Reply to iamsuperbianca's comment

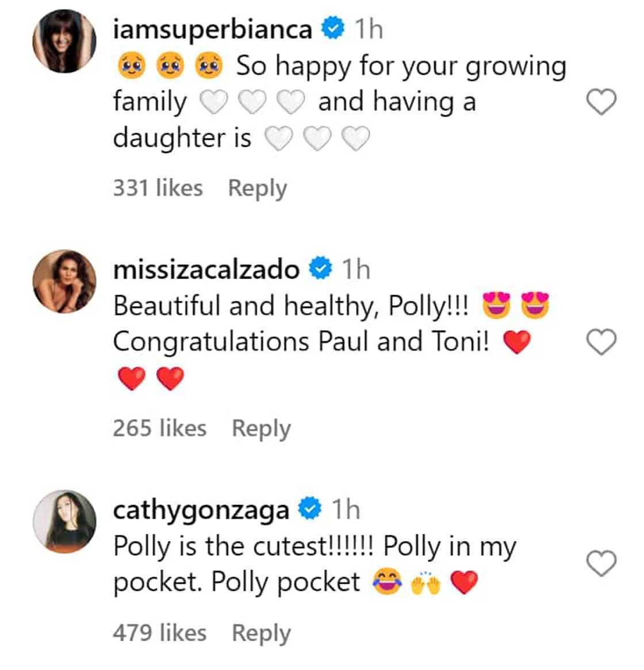point(259,187)
